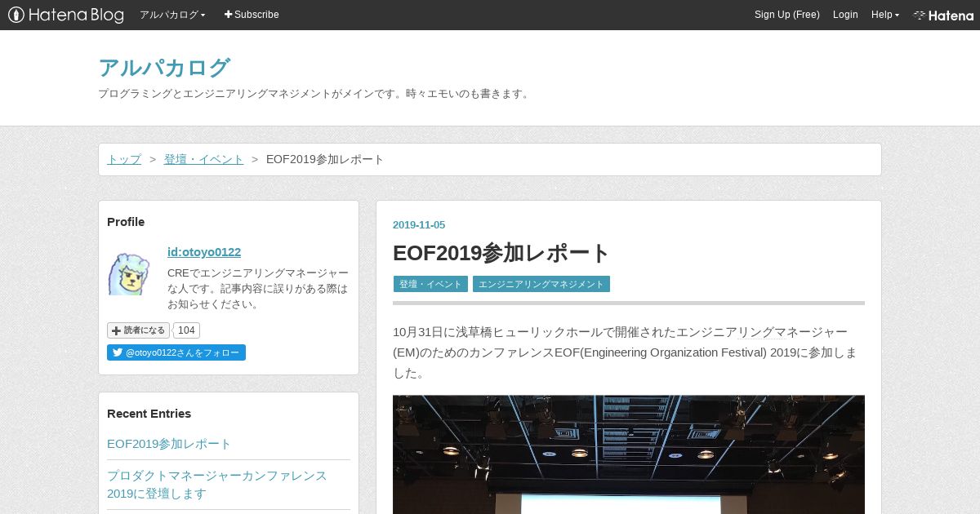This screenshot has width=980, height=514.
Task: Open the Hatena logo at top right
Action: tap(943, 15)
